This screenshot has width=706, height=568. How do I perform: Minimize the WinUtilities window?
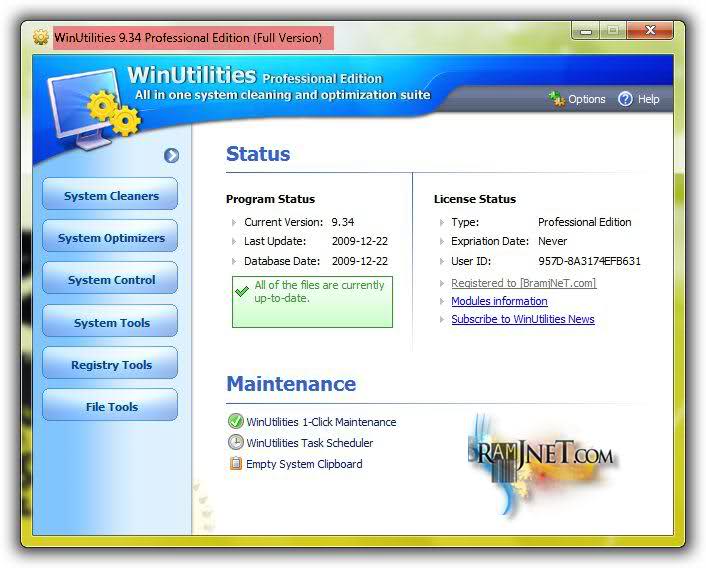click(x=585, y=31)
